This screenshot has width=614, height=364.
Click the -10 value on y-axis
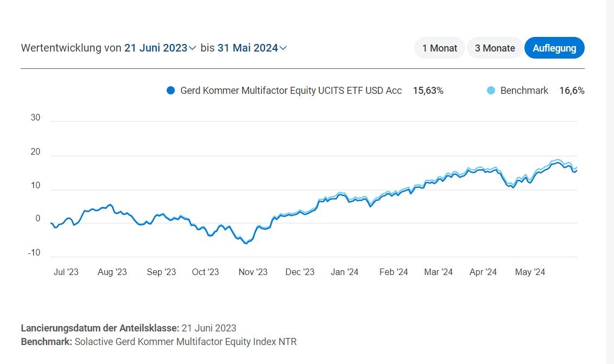pyautogui.click(x=34, y=253)
